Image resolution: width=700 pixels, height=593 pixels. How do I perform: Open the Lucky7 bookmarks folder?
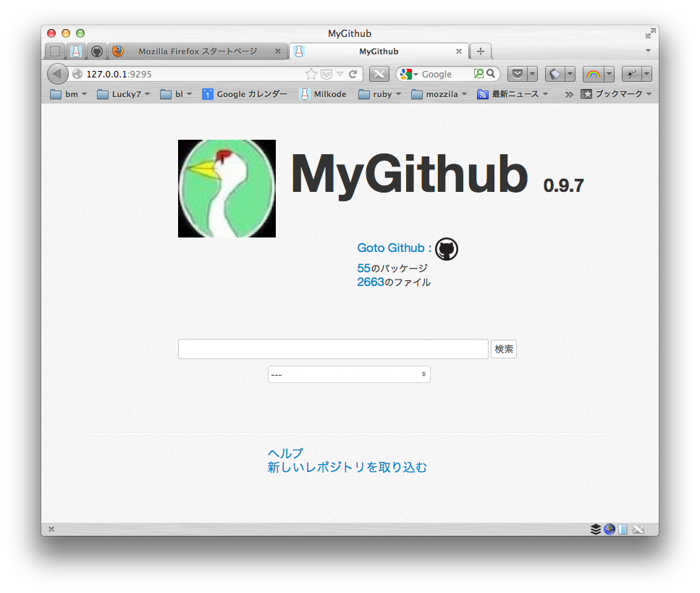[x=123, y=94]
